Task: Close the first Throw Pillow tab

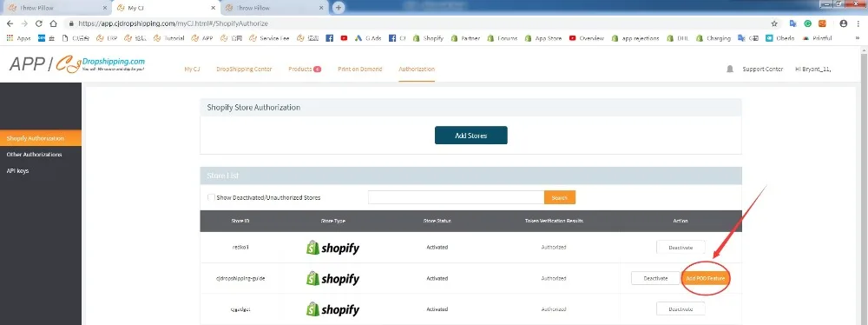Action: tap(105, 9)
